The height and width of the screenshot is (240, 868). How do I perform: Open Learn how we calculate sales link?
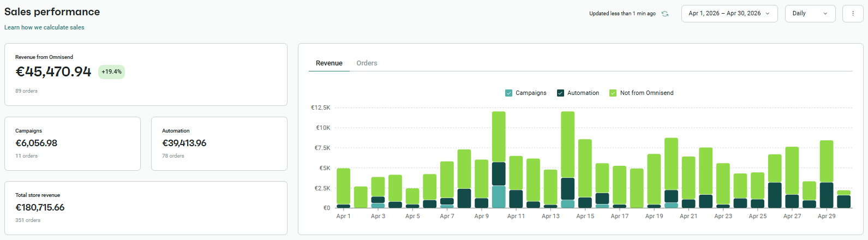(x=44, y=27)
